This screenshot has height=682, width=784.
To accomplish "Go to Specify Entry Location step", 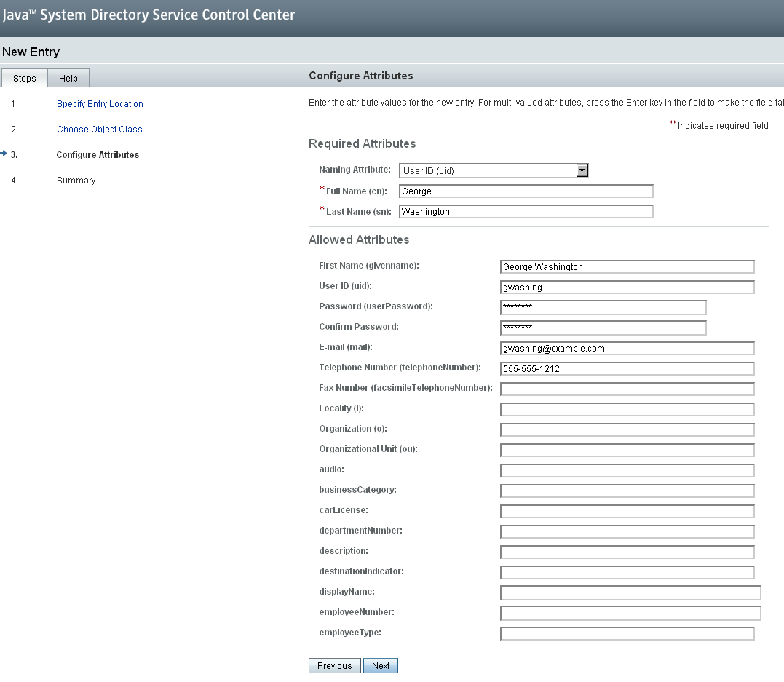I will [100, 104].
